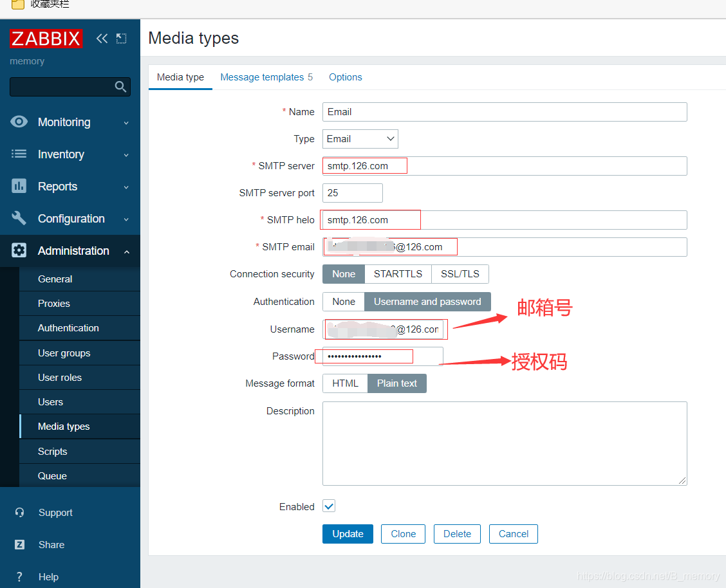Click the Delete button

pos(457,534)
